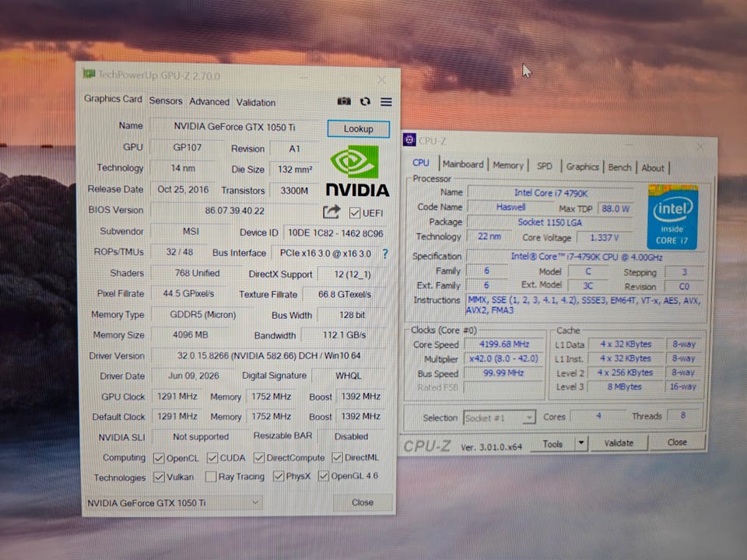
Task: Click the Core Speed 4199.68 MHz value
Action: 504,345
